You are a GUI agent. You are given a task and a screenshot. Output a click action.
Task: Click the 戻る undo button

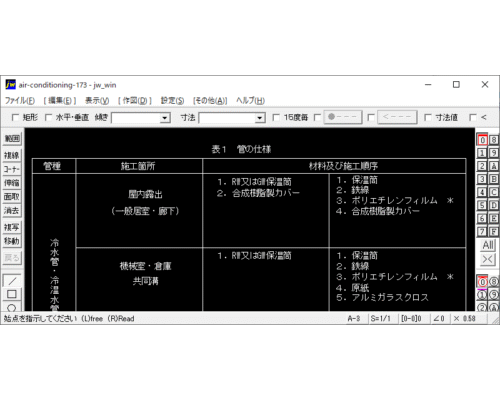pyautogui.click(x=12, y=258)
